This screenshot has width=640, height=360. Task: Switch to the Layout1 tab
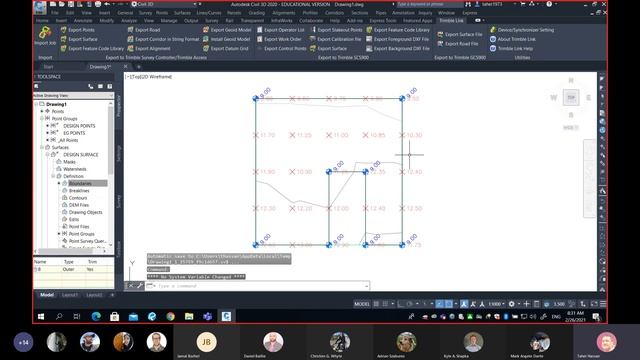pyautogui.click(x=70, y=295)
